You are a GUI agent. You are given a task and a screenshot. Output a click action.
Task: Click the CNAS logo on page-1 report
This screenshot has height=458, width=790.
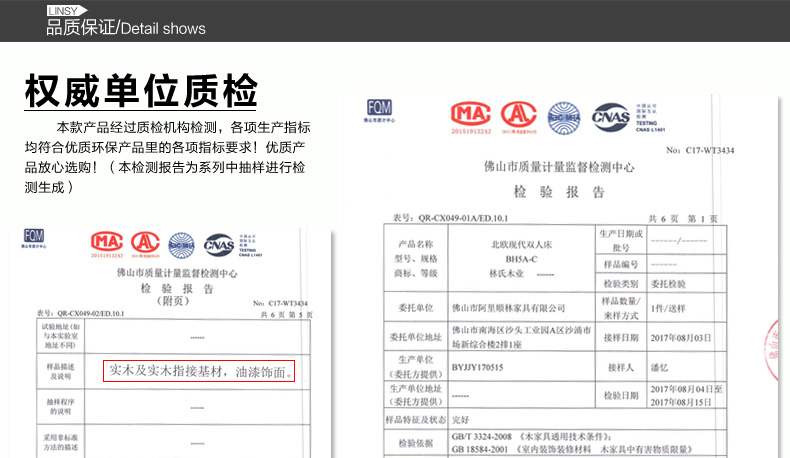611,117
